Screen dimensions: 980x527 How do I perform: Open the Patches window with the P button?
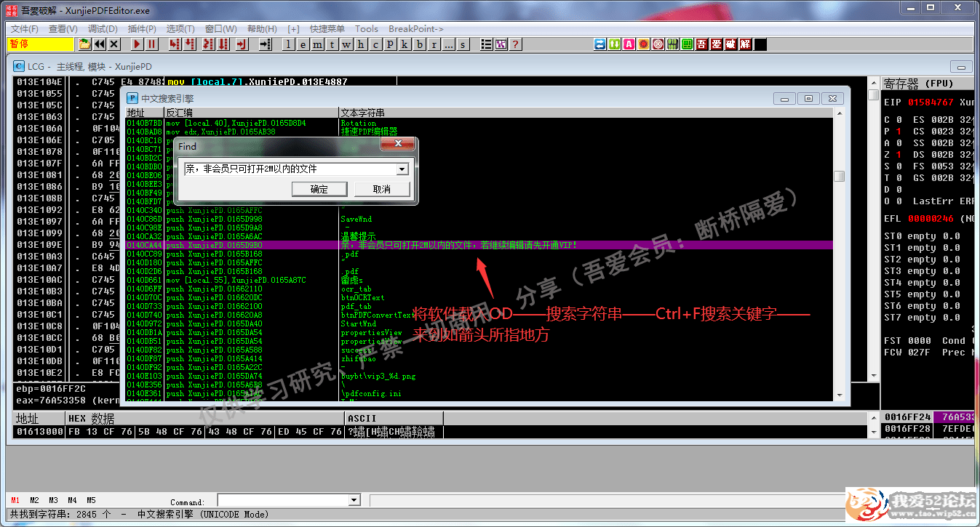pyautogui.click(x=390, y=44)
